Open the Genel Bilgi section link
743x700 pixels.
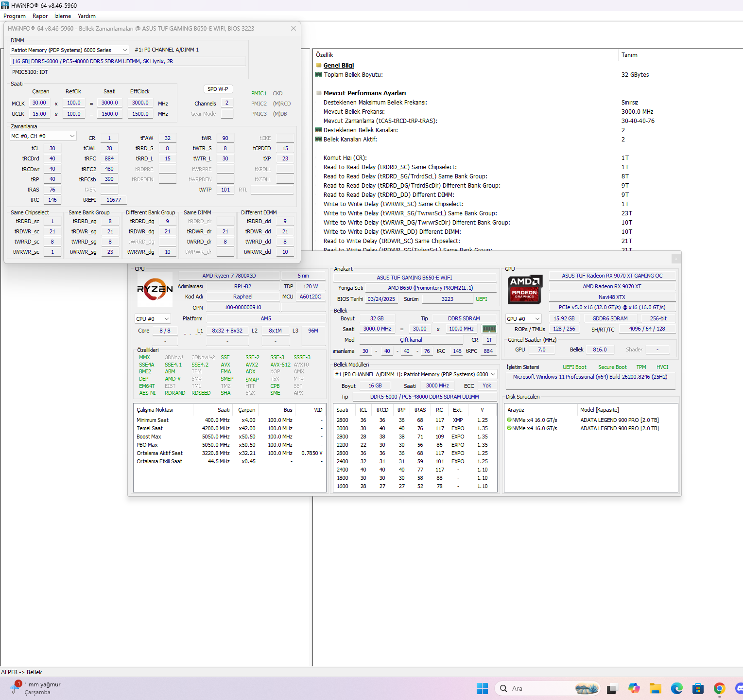point(339,65)
